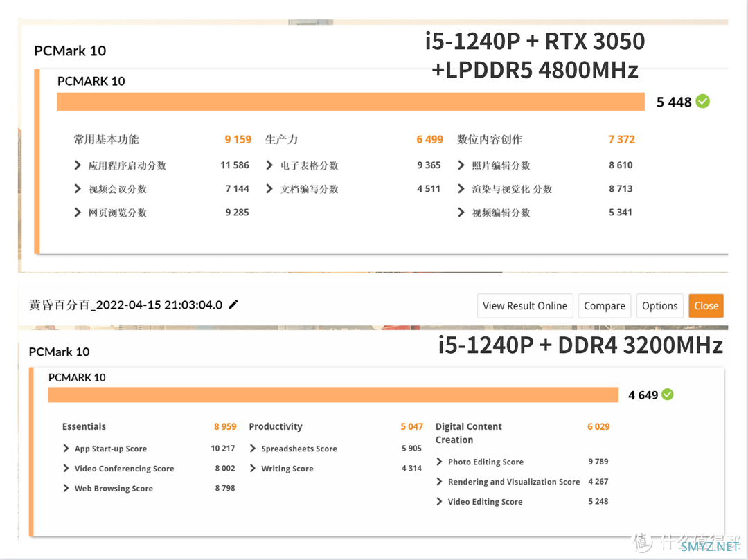Select the value 9 365
The image size is (748, 560).
[429, 165]
